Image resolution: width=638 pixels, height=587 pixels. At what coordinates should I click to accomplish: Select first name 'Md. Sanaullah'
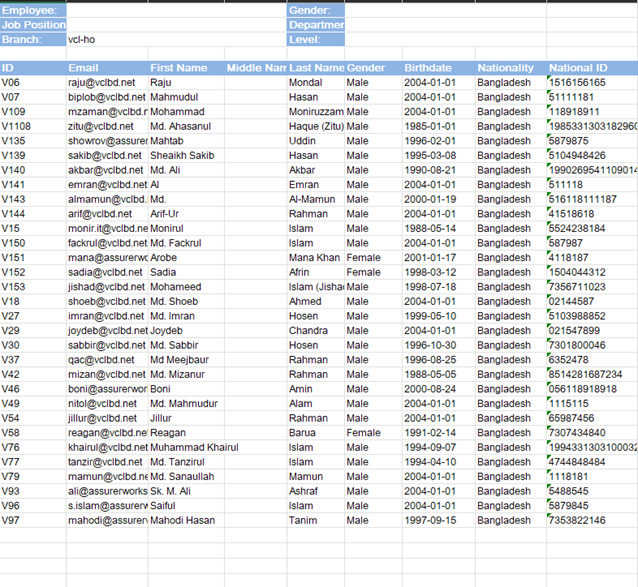pos(186,478)
